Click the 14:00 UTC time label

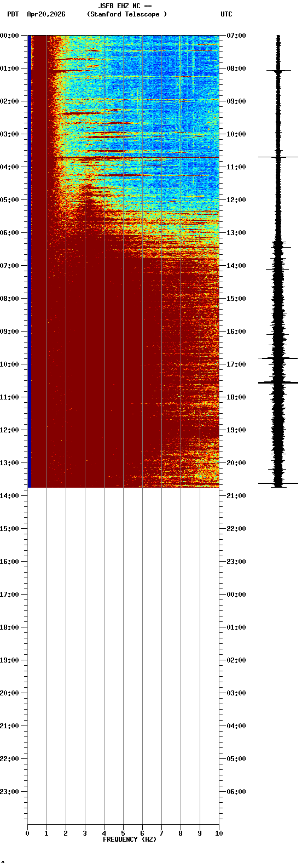[x=236, y=266]
